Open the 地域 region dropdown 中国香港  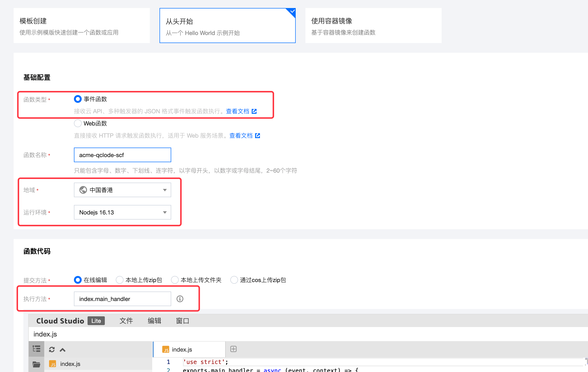[122, 190]
